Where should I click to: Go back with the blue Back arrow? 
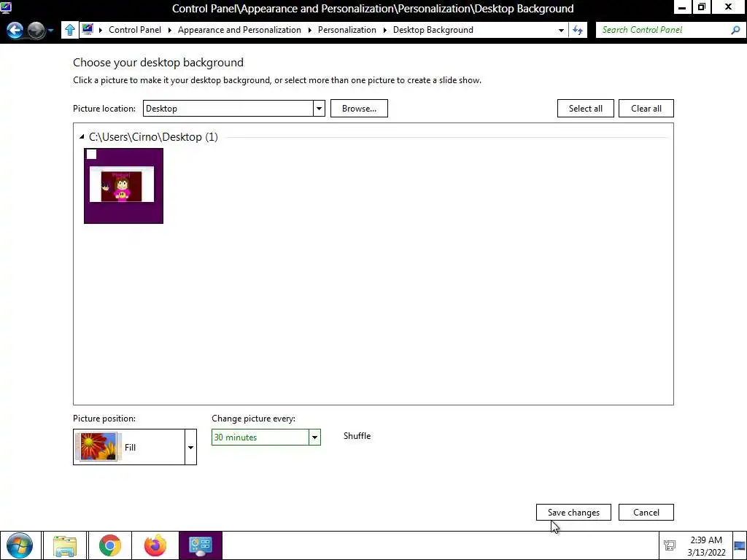coord(15,31)
